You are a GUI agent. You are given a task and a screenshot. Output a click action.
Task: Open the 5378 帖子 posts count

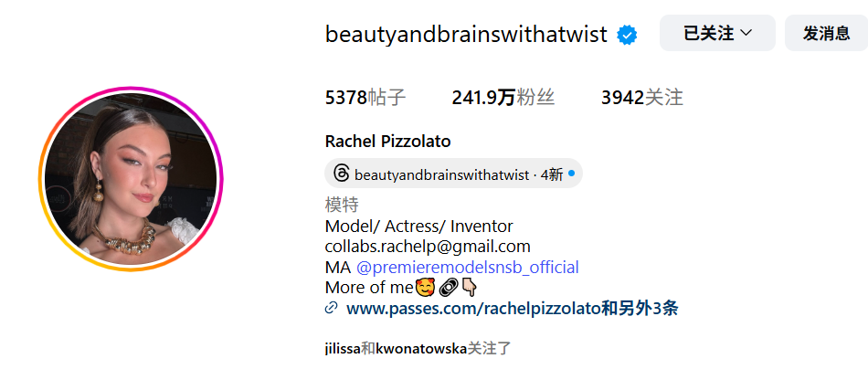pyautogui.click(x=365, y=98)
